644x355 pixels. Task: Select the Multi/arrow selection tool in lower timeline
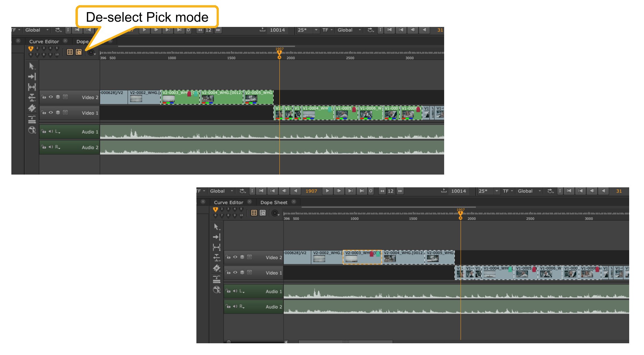coord(216,227)
